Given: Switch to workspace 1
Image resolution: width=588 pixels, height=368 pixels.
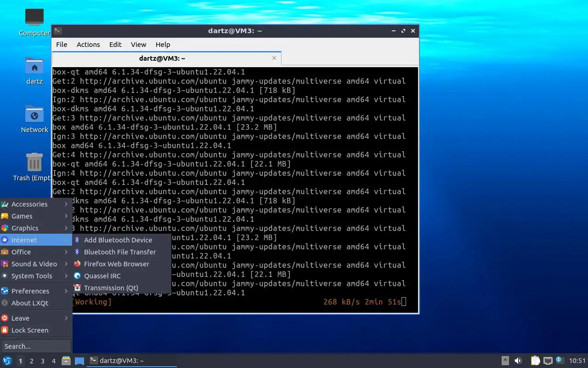Looking at the screenshot, I should pos(20,361).
